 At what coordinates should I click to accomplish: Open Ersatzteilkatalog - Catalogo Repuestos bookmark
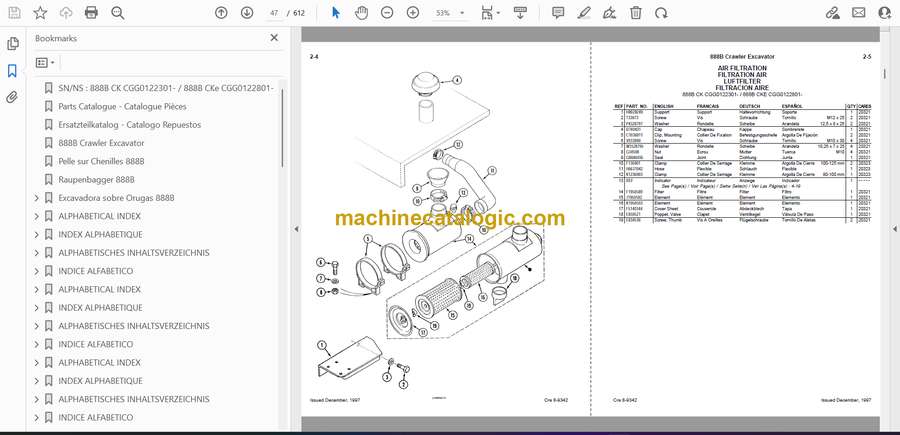click(130, 125)
